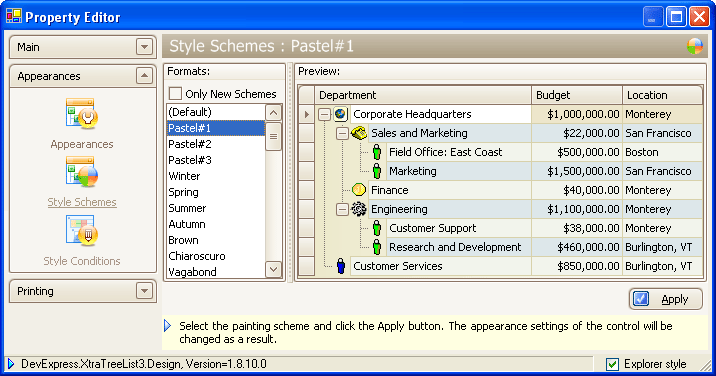Collapse the Engineering tree node
716x376 pixels.
pos(342,209)
